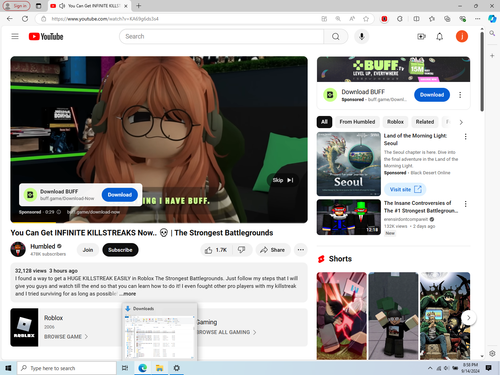
Task: Open the Downloads window preview thumbnail
Action: [159, 337]
